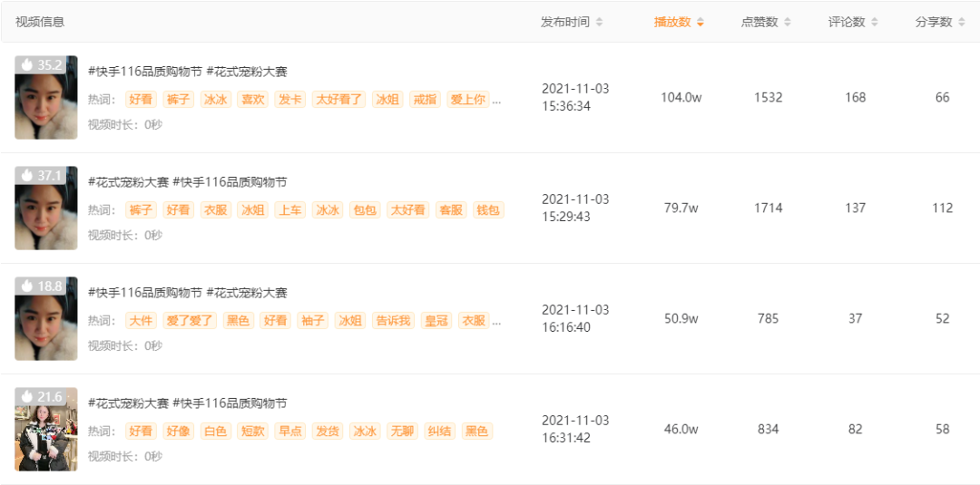Open thumbnail of video published 16:31:42

(46, 429)
